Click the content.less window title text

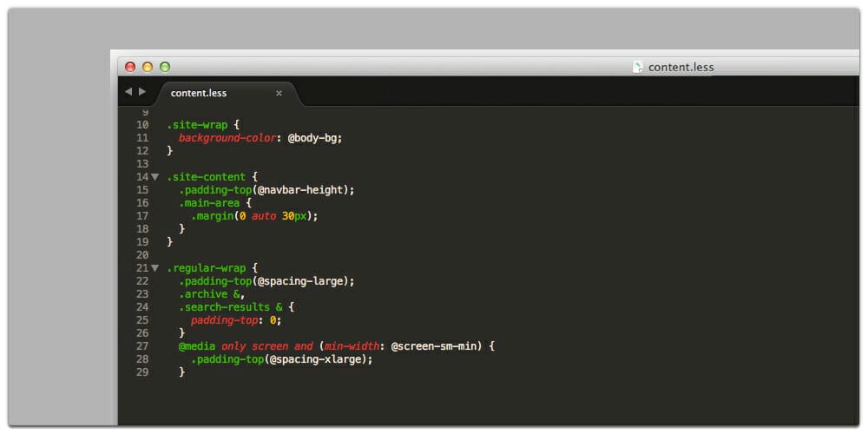pyautogui.click(x=681, y=68)
